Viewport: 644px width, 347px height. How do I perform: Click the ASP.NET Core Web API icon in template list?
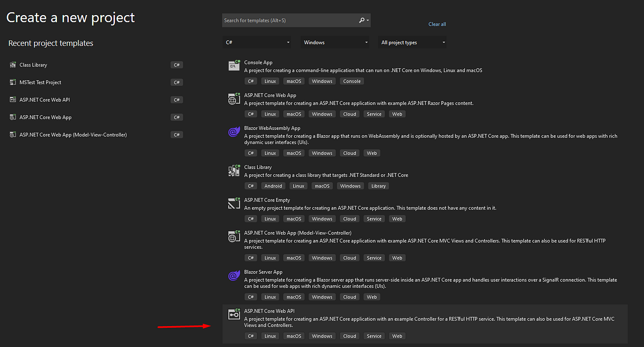pos(234,314)
